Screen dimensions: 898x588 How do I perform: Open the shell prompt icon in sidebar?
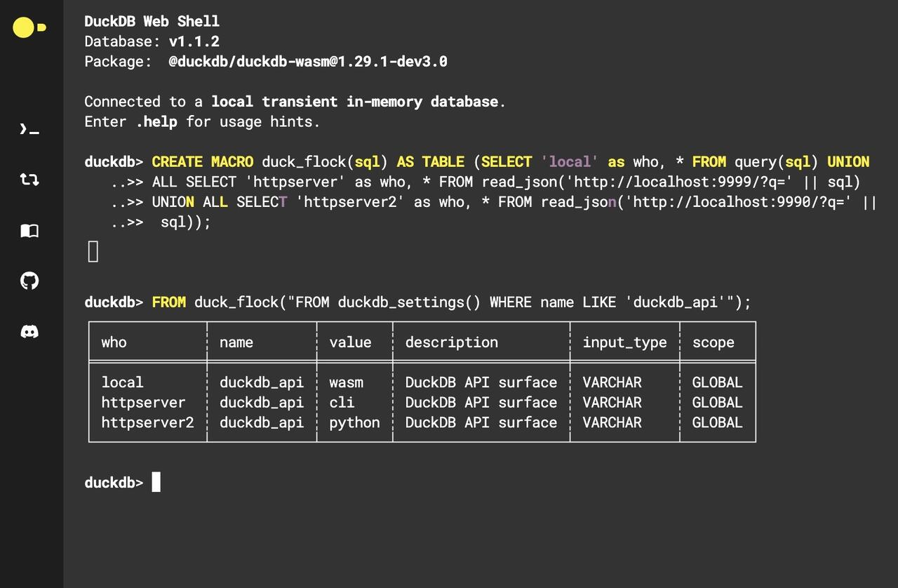coord(29,130)
